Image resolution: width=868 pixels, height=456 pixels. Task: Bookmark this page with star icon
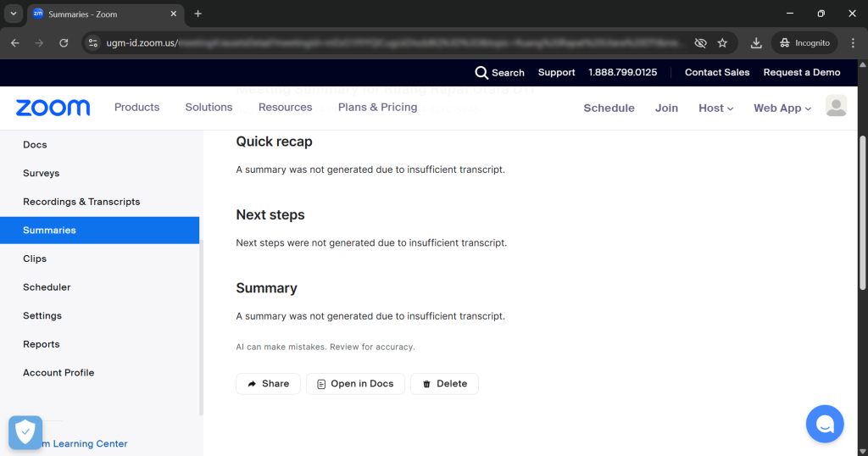(722, 43)
